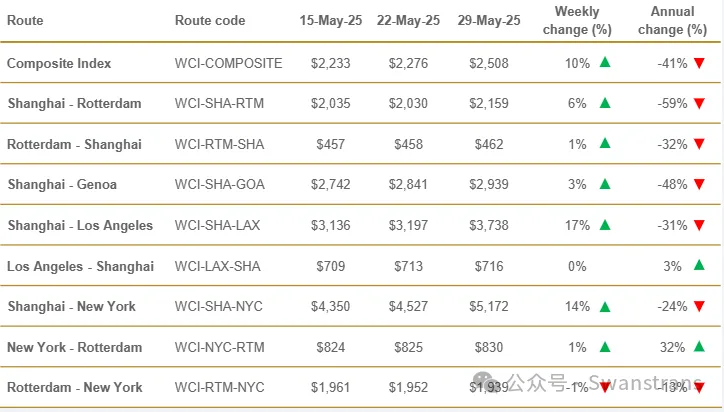Click red down arrow for Shanghai - Genoa annual change

[699, 185]
